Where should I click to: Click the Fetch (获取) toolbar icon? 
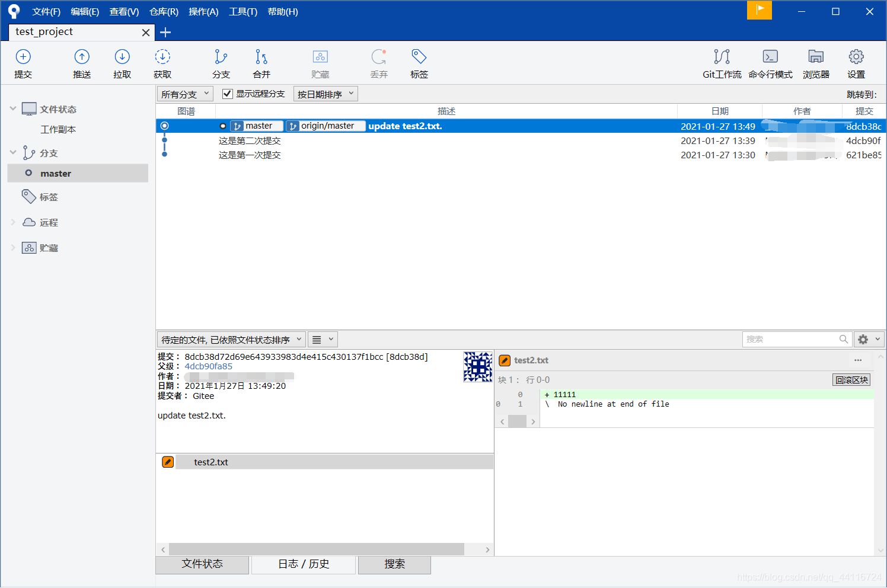point(162,57)
